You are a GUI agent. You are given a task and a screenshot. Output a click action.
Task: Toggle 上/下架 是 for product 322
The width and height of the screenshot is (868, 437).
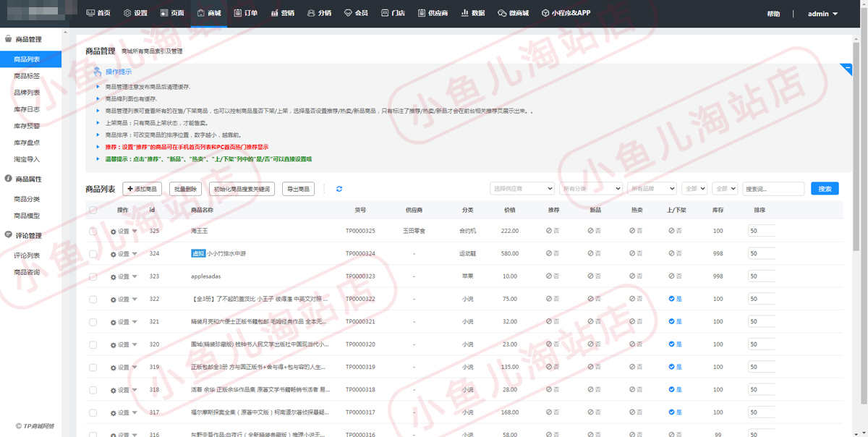[676, 299]
